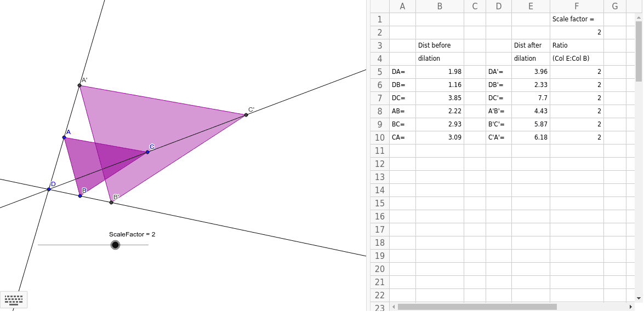
Task: Click the 6.18 distance cell
Action: (531, 137)
